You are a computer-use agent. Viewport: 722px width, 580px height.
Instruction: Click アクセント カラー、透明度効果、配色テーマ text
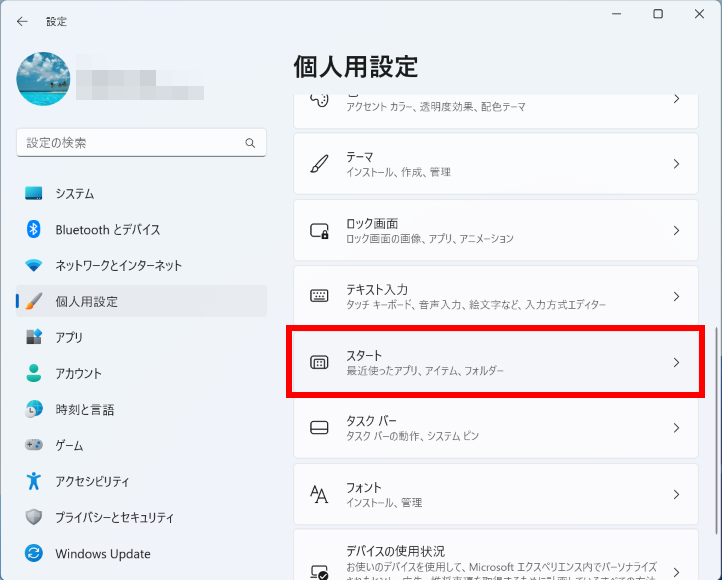(436, 107)
